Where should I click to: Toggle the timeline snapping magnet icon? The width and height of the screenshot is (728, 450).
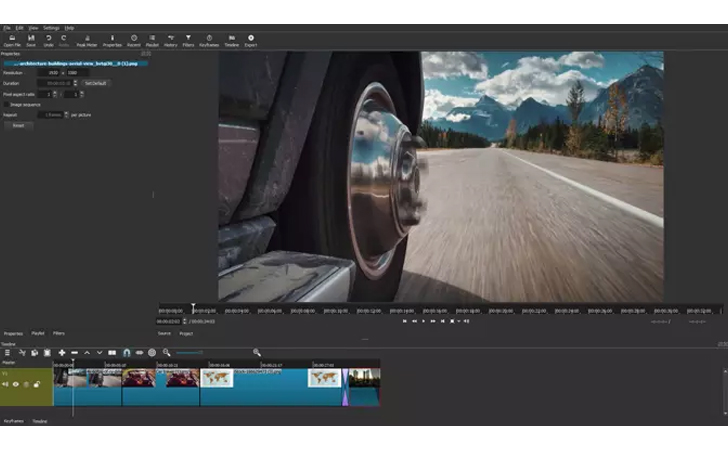126,353
